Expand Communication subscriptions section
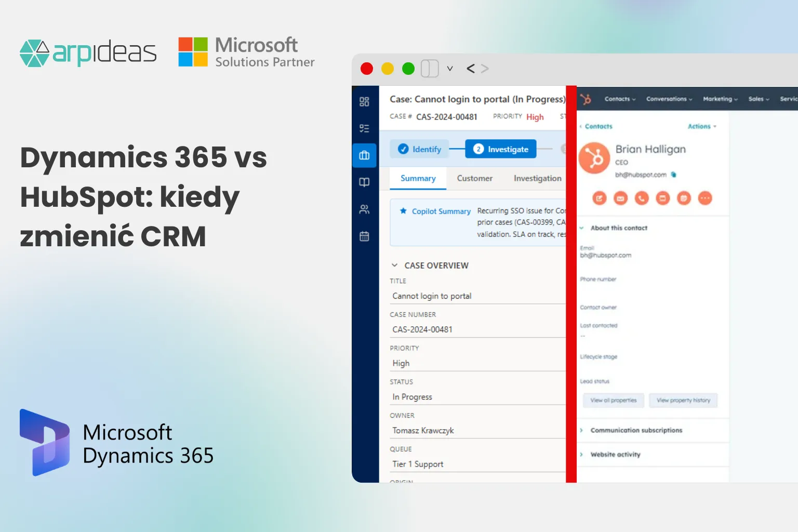 [x=581, y=430]
